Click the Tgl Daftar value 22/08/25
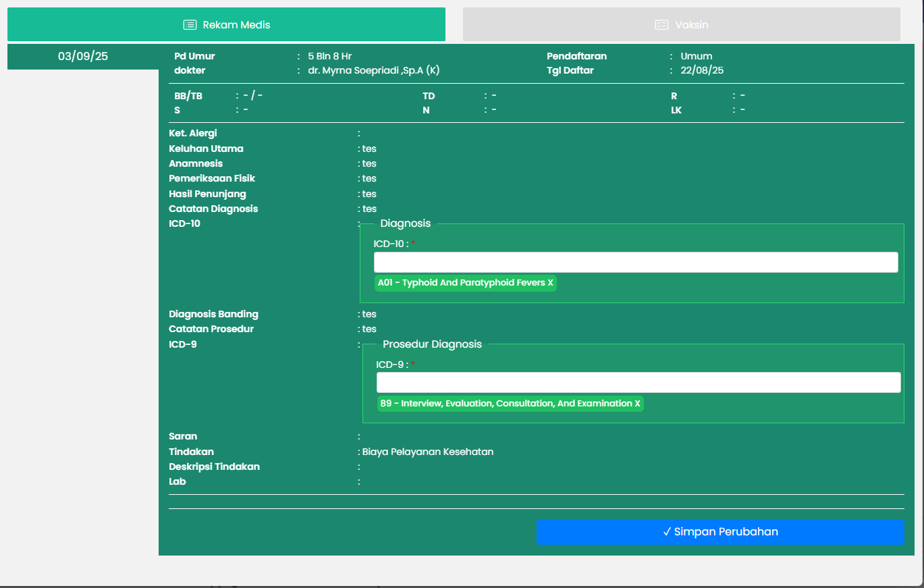This screenshot has height=588, width=924. click(x=702, y=70)
